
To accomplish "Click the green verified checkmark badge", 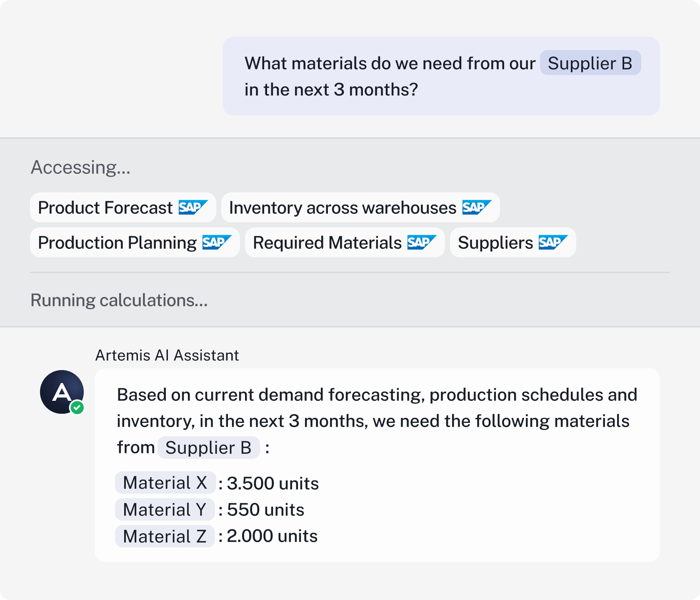I will coord(77,407).
